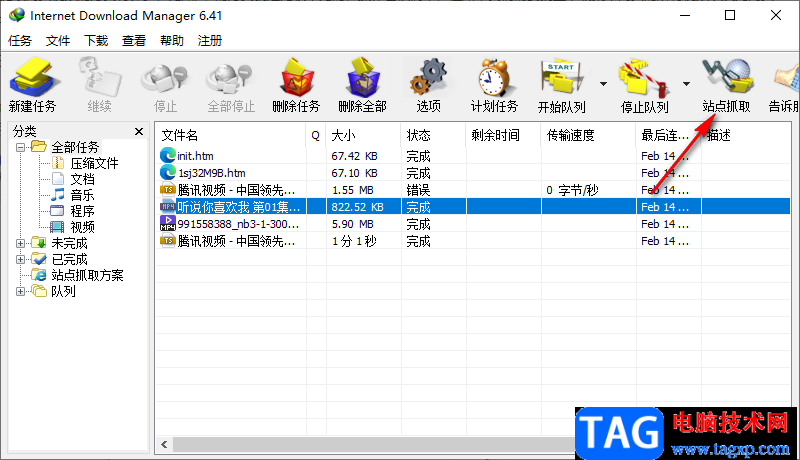This screenshot has height=460, width=800.
Task: Click the horizontal scrollbar track
Action: tap(374, 444)
